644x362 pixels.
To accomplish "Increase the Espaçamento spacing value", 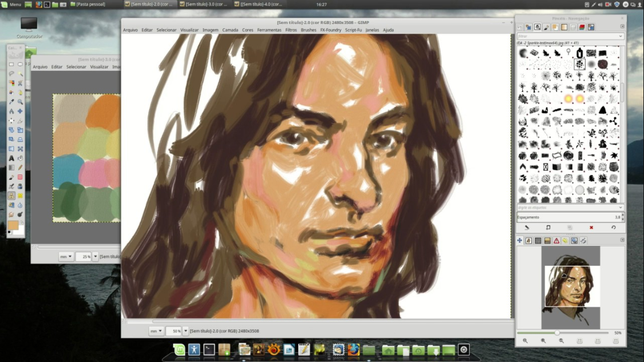I will [623, 215].
